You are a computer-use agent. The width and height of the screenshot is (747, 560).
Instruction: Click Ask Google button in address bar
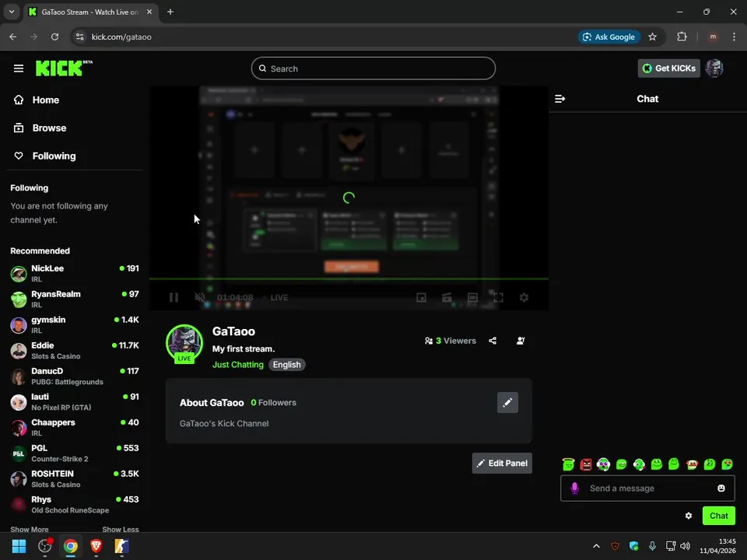click(608, 37)
